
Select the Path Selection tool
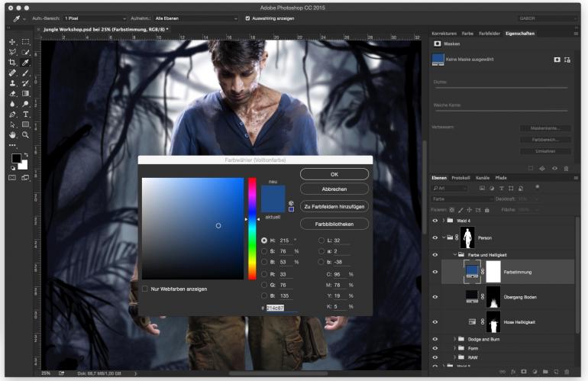tap(12, 124)
